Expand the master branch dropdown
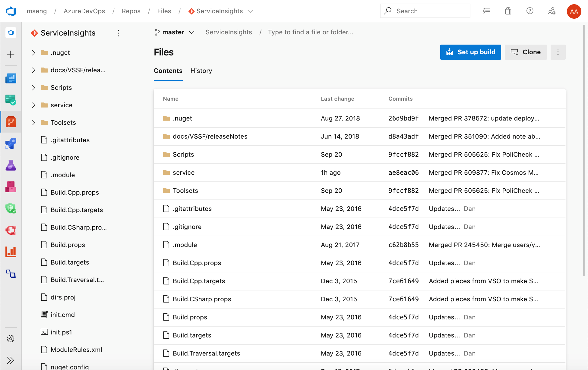This screenshot has height=370, width=588. point(192,32)
